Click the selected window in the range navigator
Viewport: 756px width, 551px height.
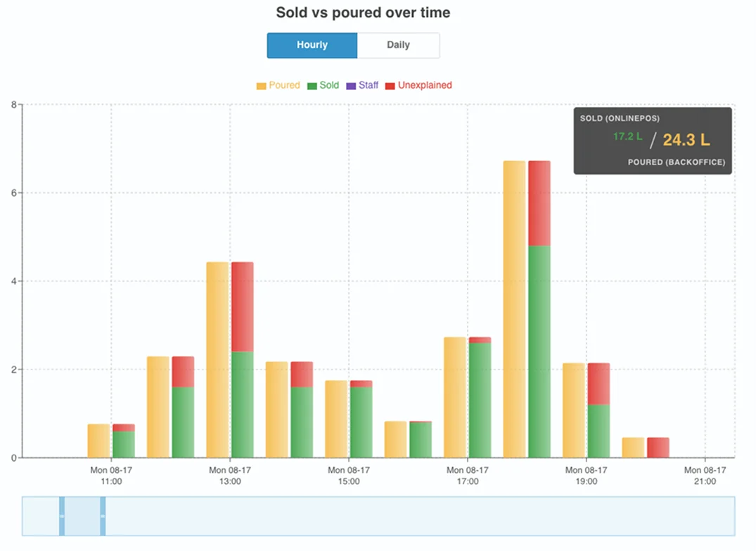pyautogui.click(x=82, y=516)
